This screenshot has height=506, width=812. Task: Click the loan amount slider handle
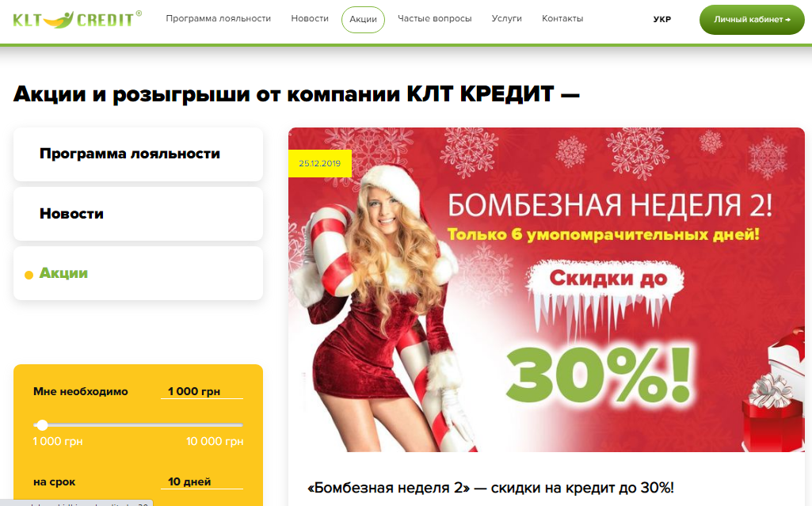[x=43, y=425]
